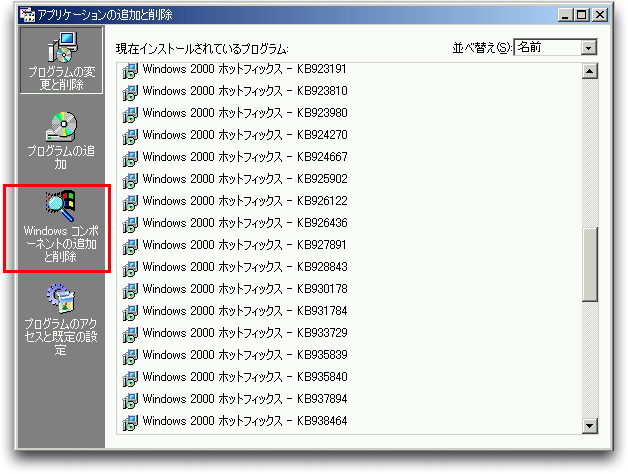Select Windows 2000 ホットフィックス - KB924270 text
This screenshot has height=474, width=628.
click(245, 135)
